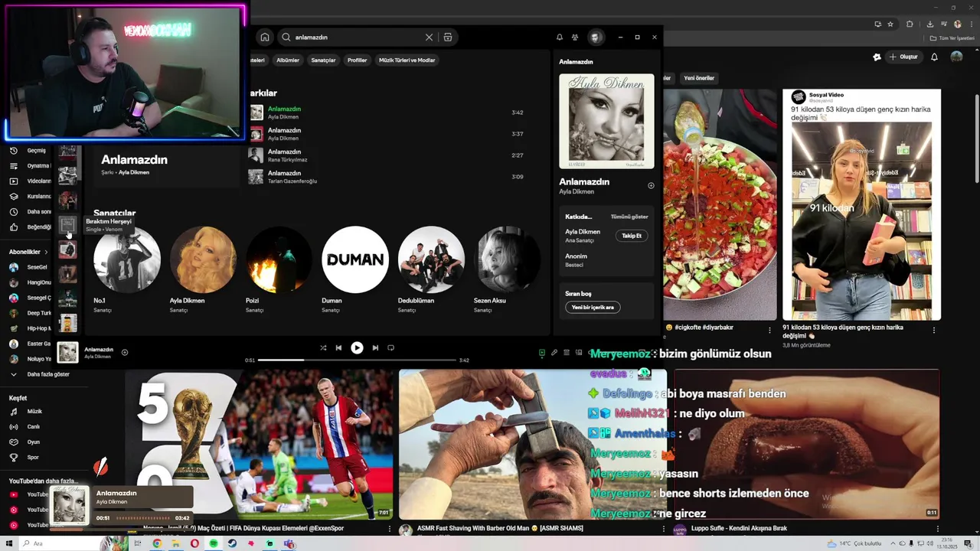Open the Duman artist circle
The image size is (980, 551).
click(x=355, y=259)
